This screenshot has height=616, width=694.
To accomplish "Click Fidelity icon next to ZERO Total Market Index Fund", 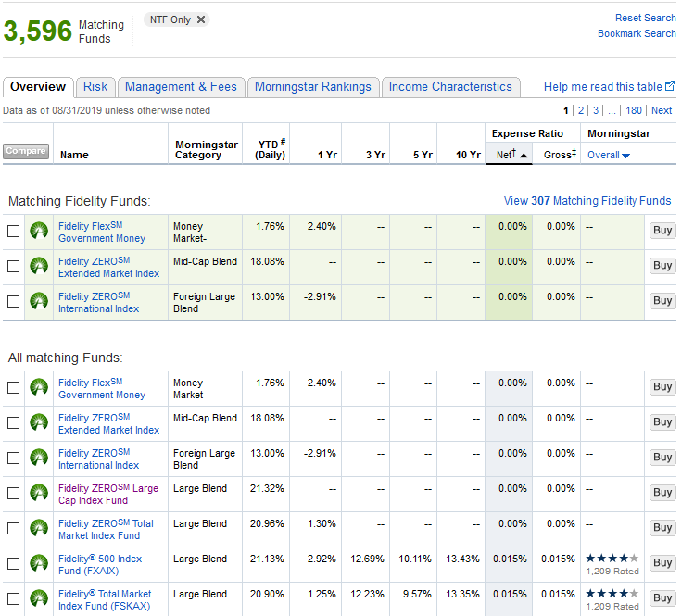I will [39, 528].
